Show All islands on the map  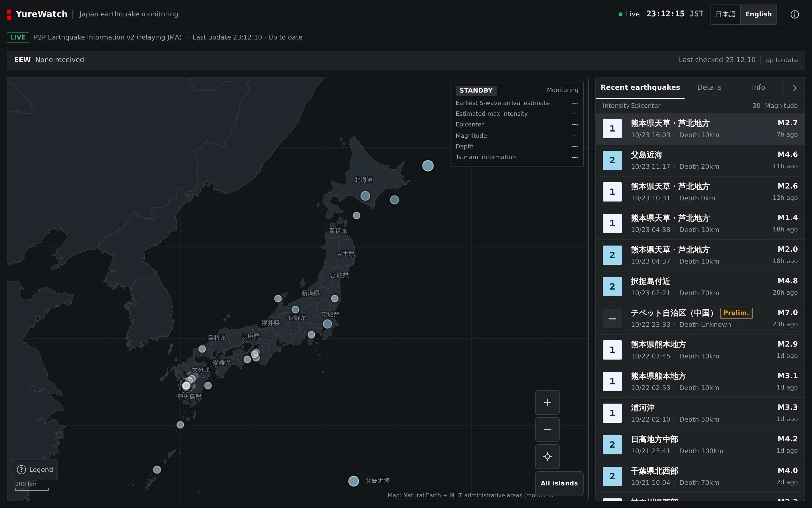pos(559,483)
